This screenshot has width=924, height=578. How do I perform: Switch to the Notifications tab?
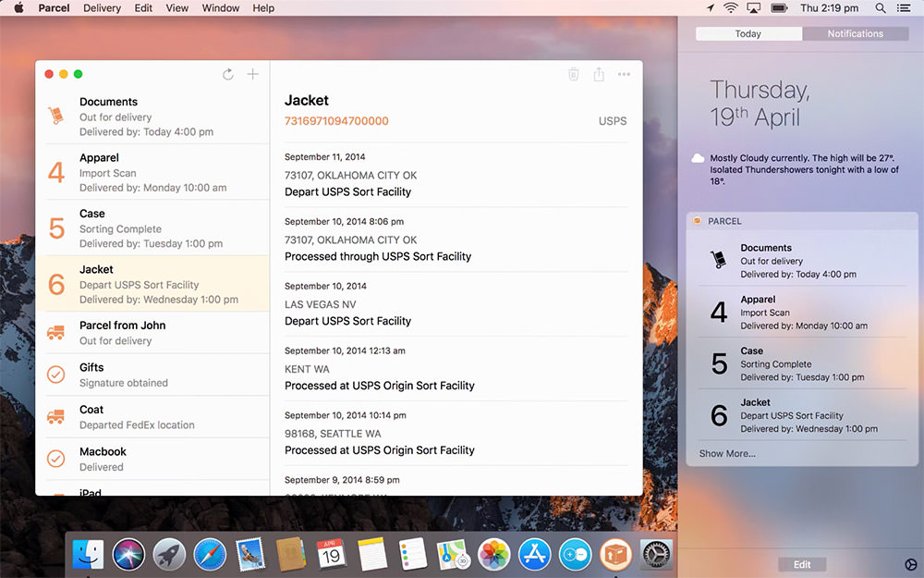[855, 33]
